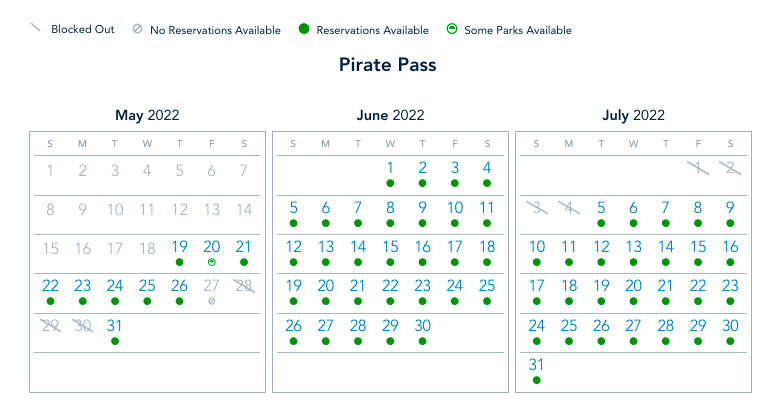Click the Pirate Pass heading
Viewport: 781px width, 419px height.
point(389,66)
